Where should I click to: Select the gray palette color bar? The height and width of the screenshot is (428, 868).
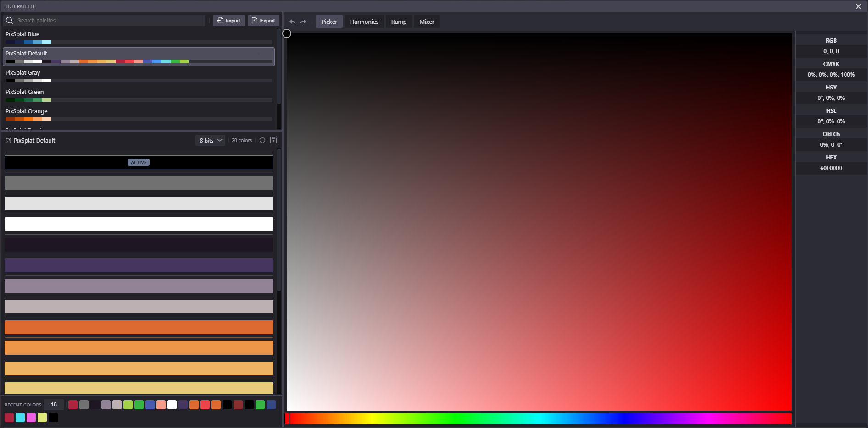click(139, 183)
